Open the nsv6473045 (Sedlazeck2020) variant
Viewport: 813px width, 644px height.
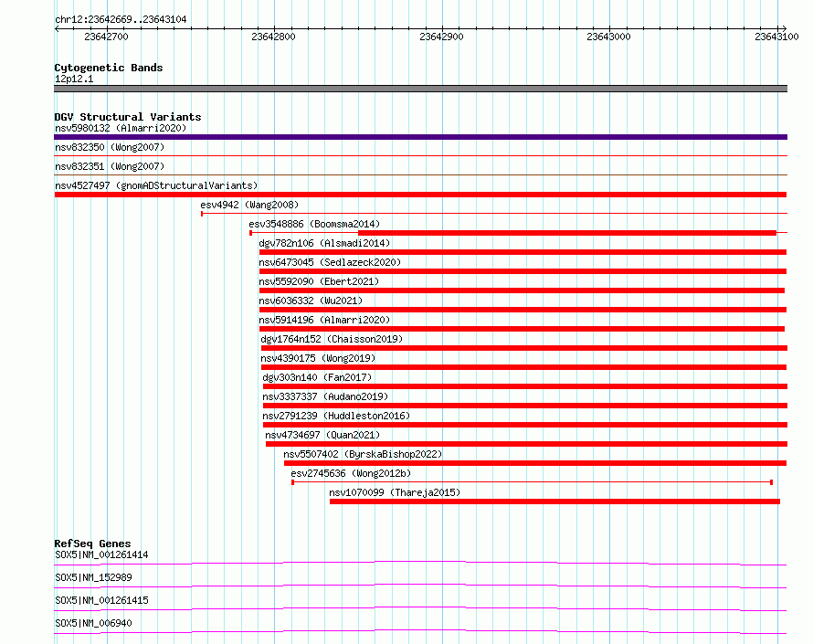click(x=330, y=262)
